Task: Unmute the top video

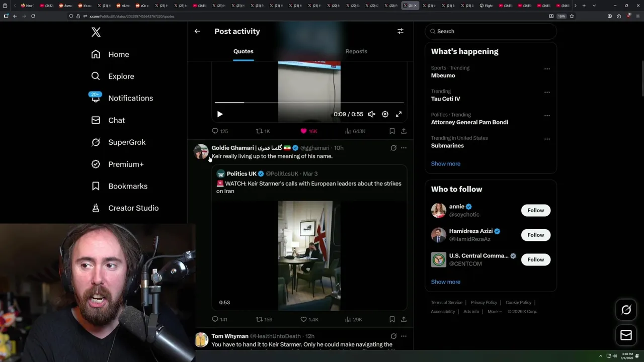Action: [x=371, y=114]
